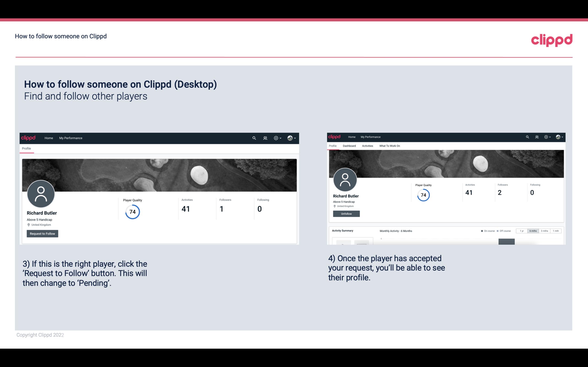Screen dimensions: 588x367
Task: Select the 1 yr activity timeframe option
Action: (522, 231)
